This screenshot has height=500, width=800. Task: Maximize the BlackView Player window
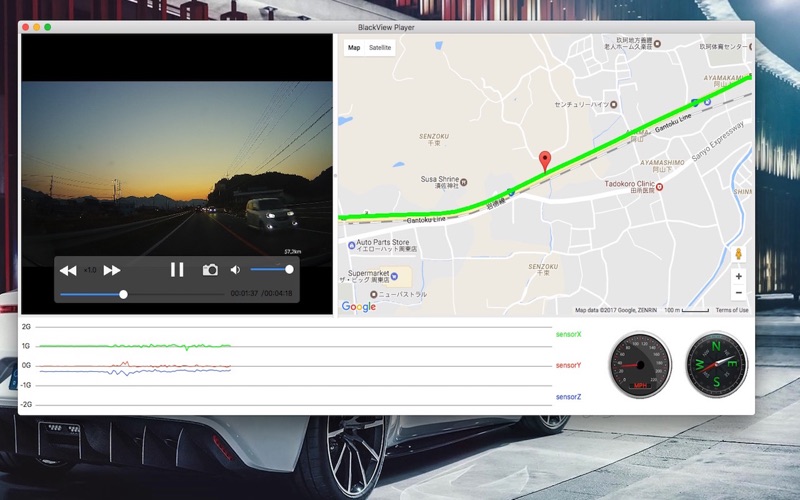click(47, 27)
